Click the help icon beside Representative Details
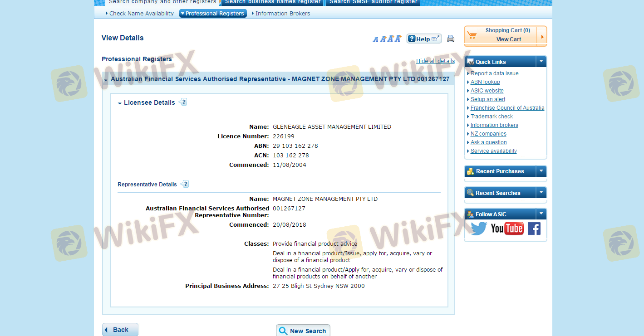This screenshot has width=644, height=336. click(x=185, y=184)
